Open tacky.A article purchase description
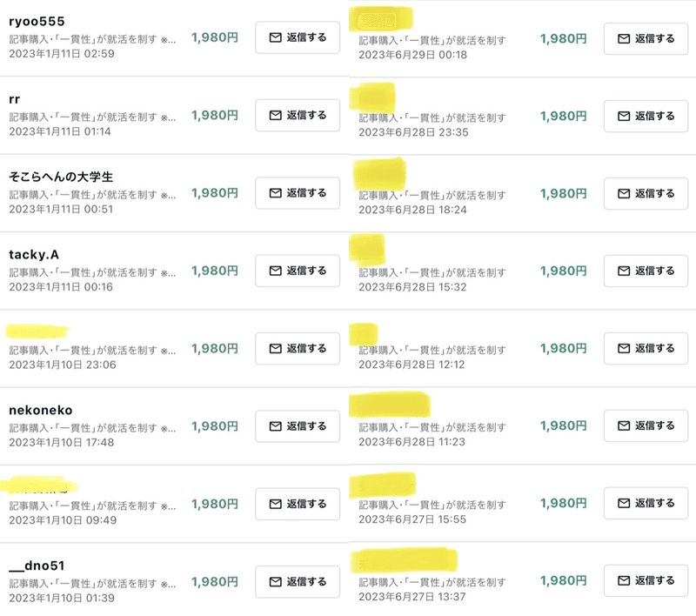 point(92,272)
